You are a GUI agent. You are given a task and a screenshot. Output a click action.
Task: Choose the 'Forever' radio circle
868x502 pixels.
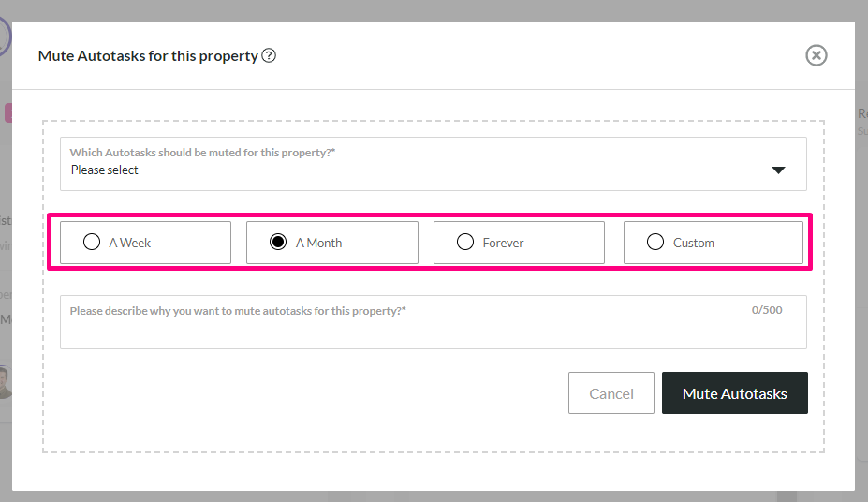click(465, 242)
